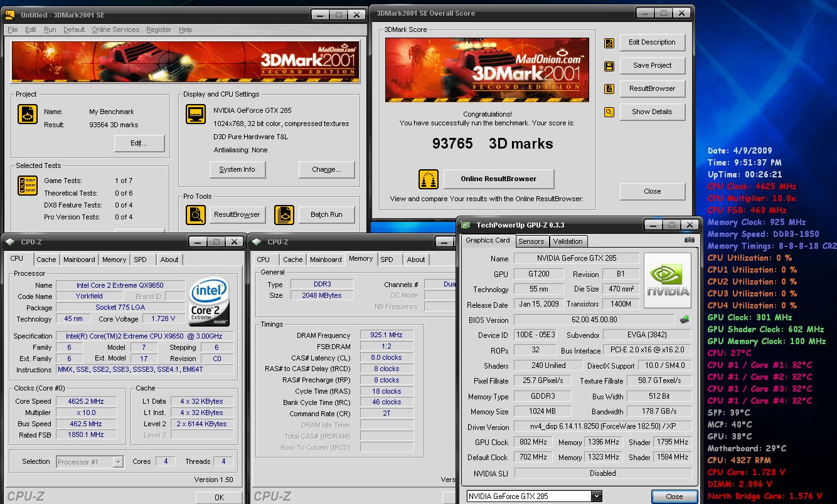Switch to Mainboard tab in left CPU-Z
This screenshot has height=504, width=837.
click(79, 260)
